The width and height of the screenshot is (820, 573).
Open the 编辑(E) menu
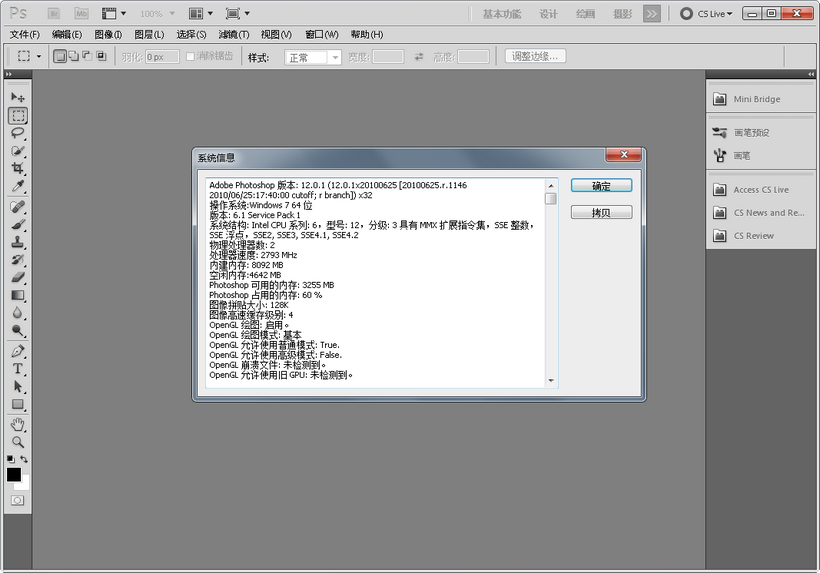(67, 35)
